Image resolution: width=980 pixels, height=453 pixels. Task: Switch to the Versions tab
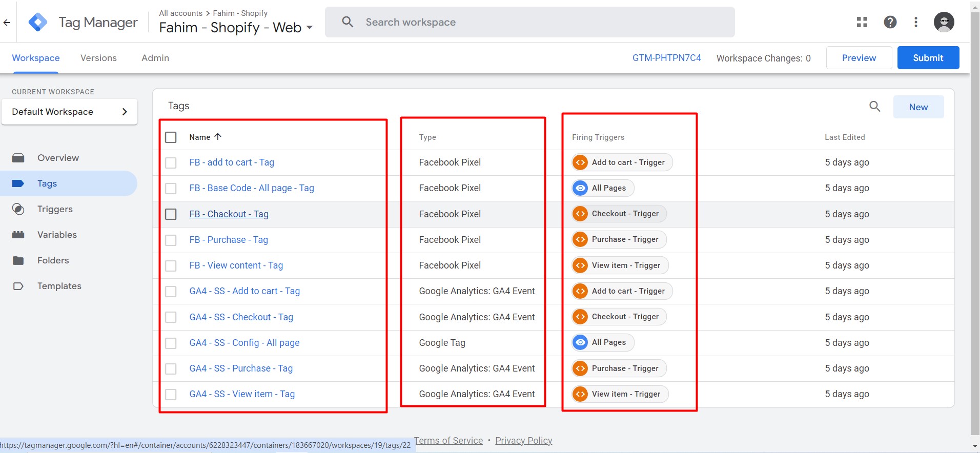[x=98, y=58]
